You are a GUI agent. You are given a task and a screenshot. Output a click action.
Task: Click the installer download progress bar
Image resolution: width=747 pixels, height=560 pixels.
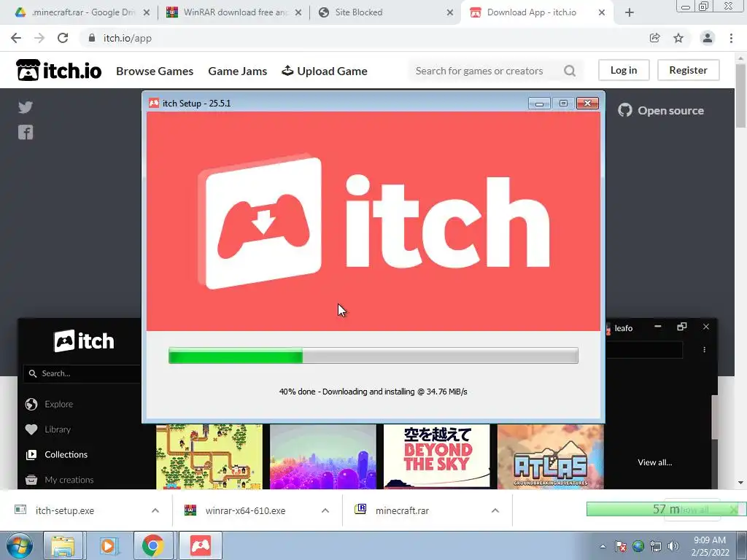pyautogui.click(x=373, y=355)
